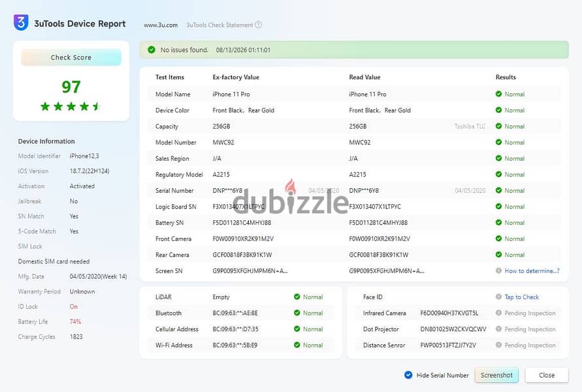582x392 pixels.
Task: Click Normal check icon for Logic Board SN
Action: tap(498, 206)
